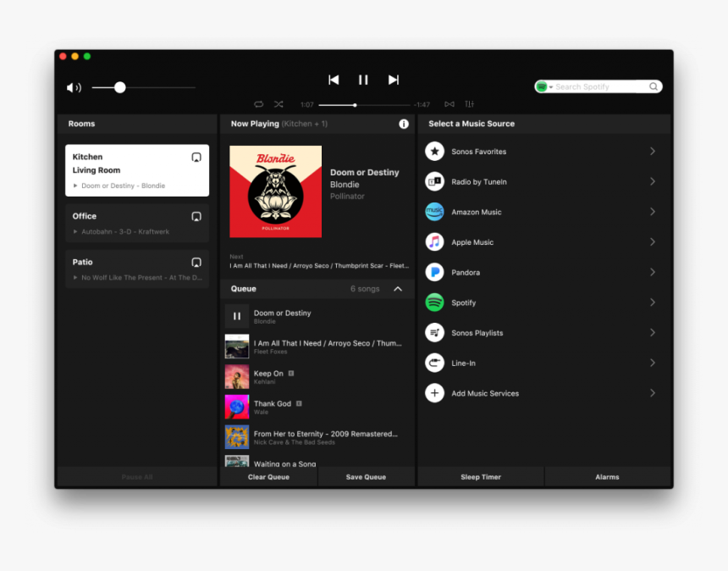Screen dimensions: 728x571
Task: Open group settings for Office room
Action: click(x=196, y=217)
